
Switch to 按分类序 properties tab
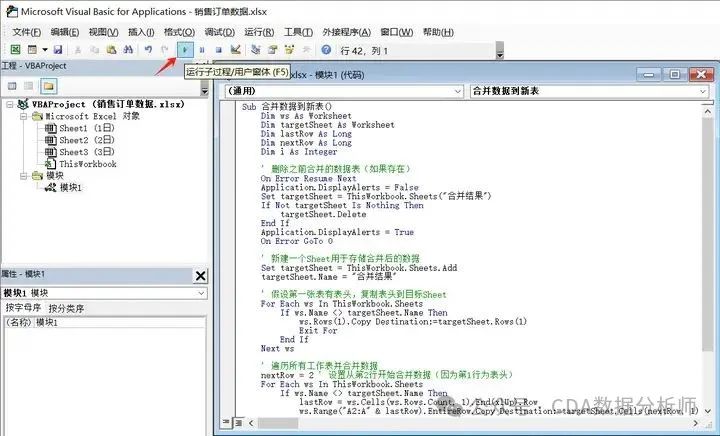point(66,308)
